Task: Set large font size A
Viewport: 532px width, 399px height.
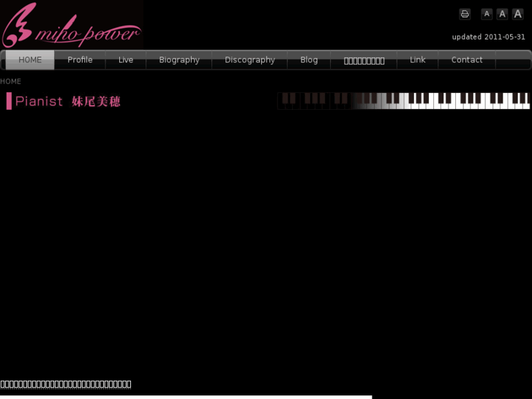Action: click(x=518, y=14)
